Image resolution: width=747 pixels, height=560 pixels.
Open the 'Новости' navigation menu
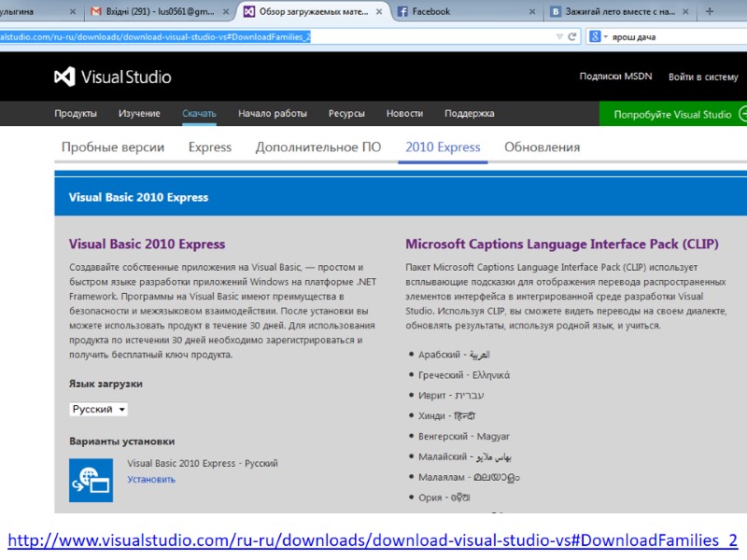click(x=404, y=114)
